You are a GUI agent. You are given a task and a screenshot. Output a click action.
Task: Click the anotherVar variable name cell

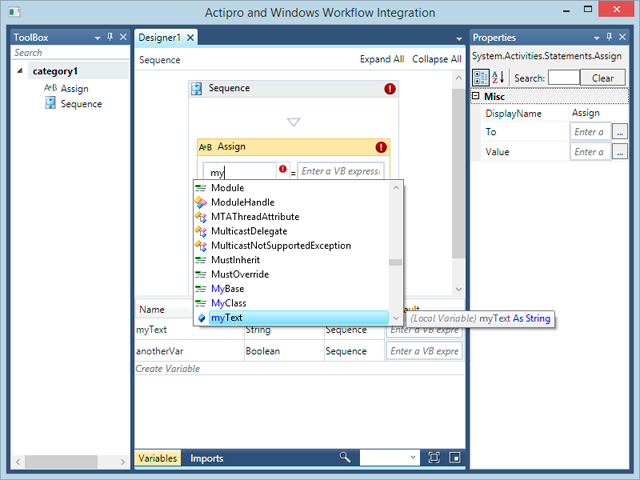click(189, 351)
